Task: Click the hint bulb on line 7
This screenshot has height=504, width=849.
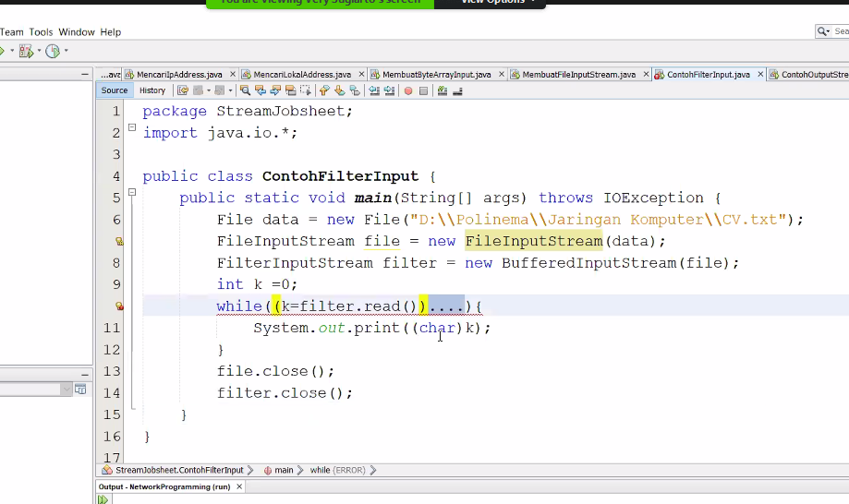Action: (119, 242)
